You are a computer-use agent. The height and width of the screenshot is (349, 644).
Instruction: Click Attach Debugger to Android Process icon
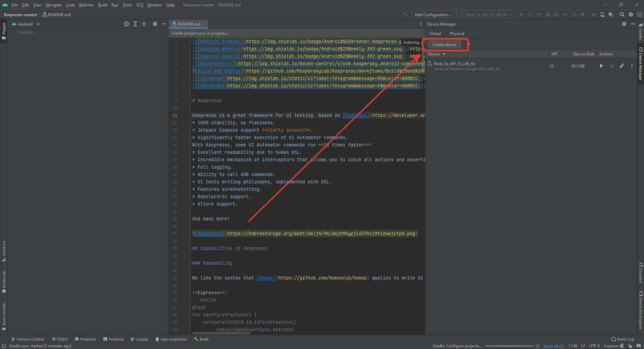pyautogui.click(x=574, y=14)
